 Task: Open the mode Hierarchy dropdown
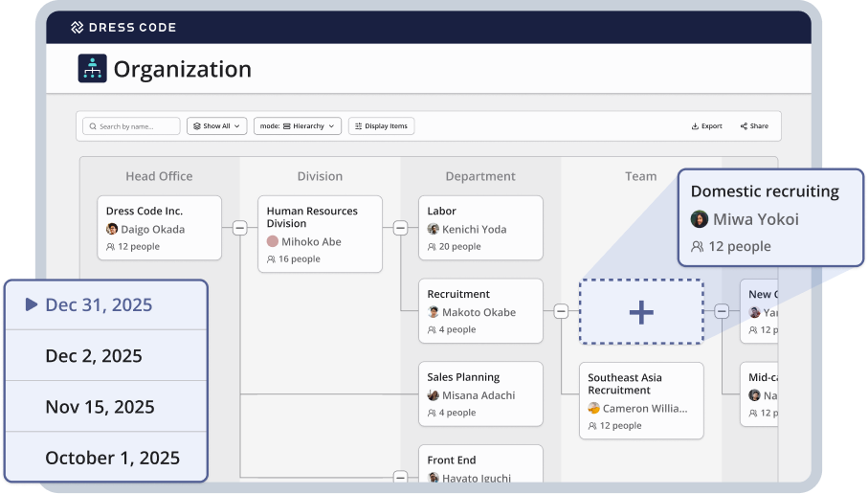coord(298,126)
